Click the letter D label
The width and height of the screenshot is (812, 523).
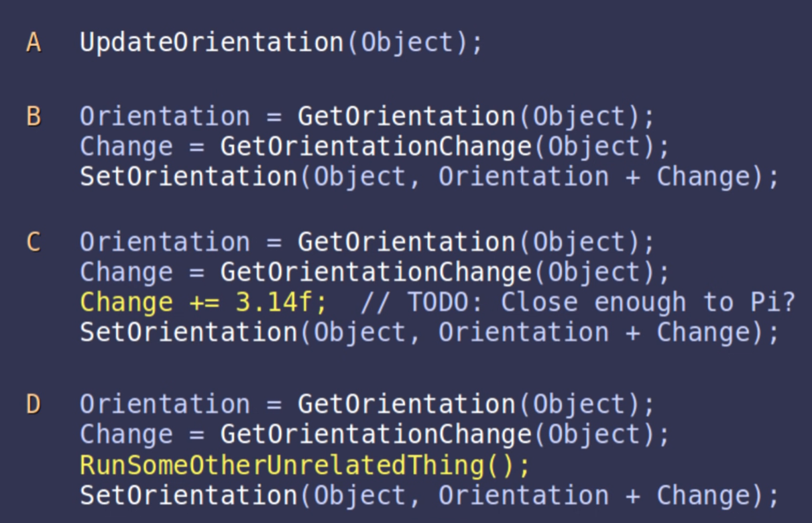pyautogui.click(x=34, y=404)
